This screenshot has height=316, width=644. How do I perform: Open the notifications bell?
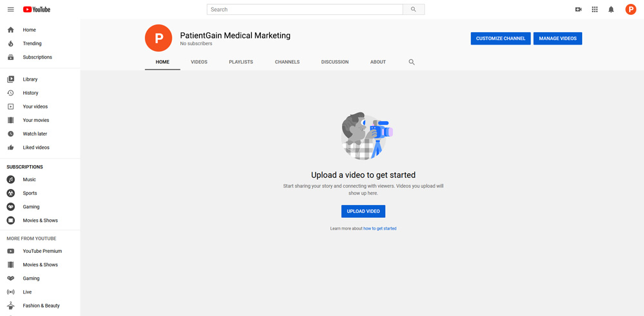pyautogui.click(x=611, y=10)
